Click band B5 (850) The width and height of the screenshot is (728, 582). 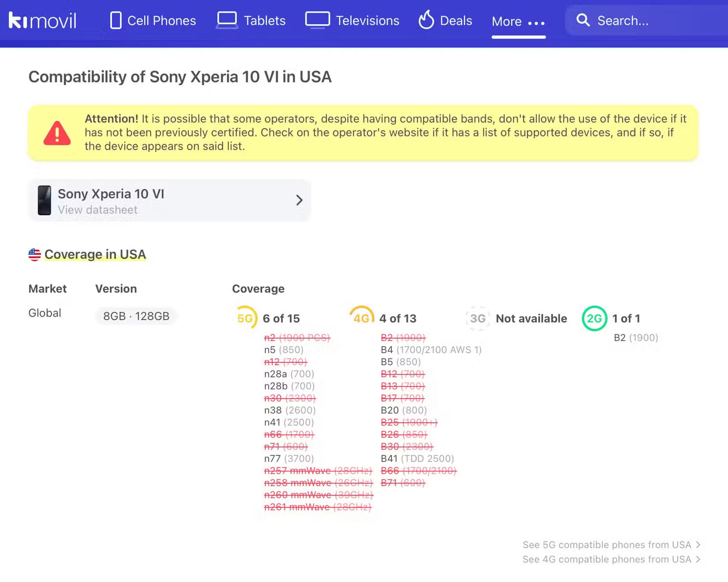coord(401,362)
